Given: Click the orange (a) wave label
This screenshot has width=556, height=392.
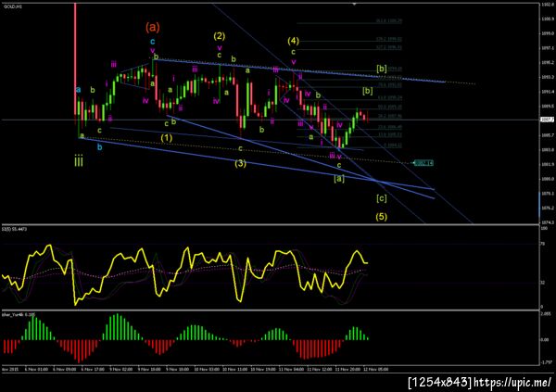Looking at the screenshot, I should tap(153, 27).
